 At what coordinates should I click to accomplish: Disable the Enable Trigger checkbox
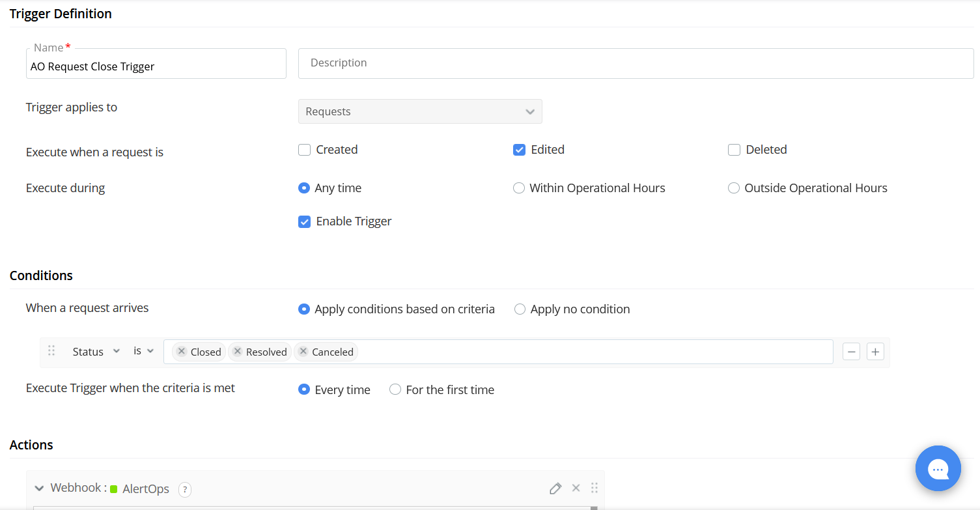(x=304, y=221)
